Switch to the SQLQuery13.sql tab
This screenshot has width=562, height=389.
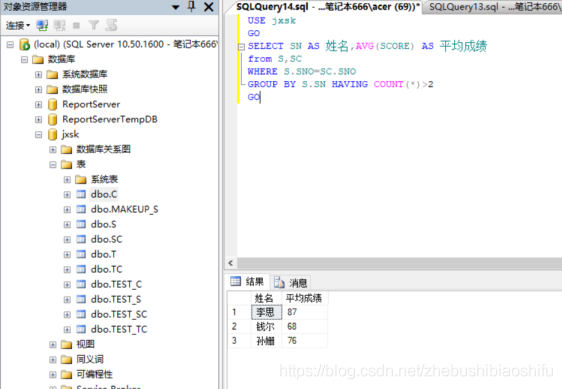[x=494, y=7]
